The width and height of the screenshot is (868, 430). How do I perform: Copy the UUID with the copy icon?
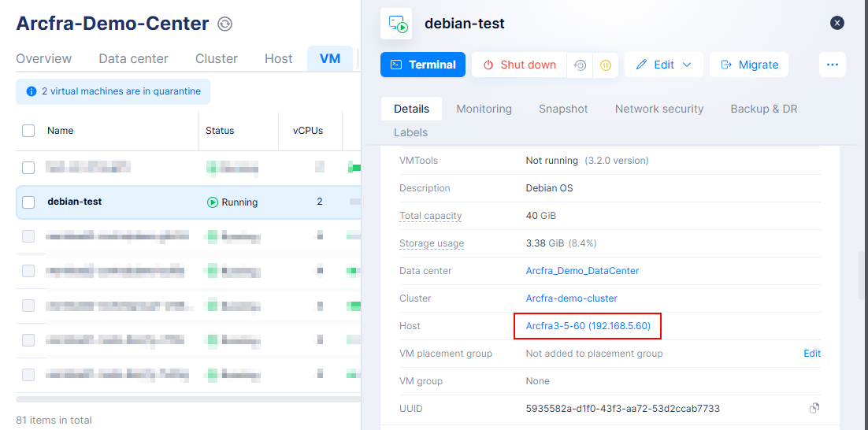814,408
